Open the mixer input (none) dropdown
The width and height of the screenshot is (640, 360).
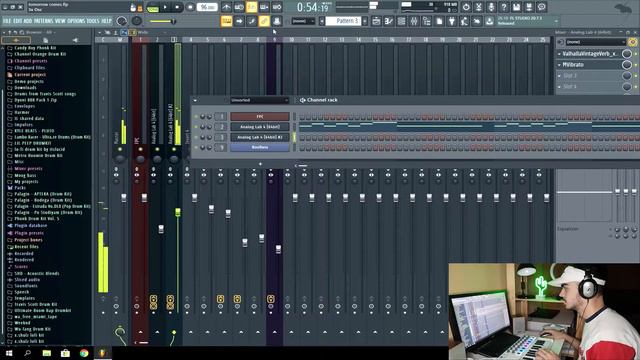(x=596, y=42)
